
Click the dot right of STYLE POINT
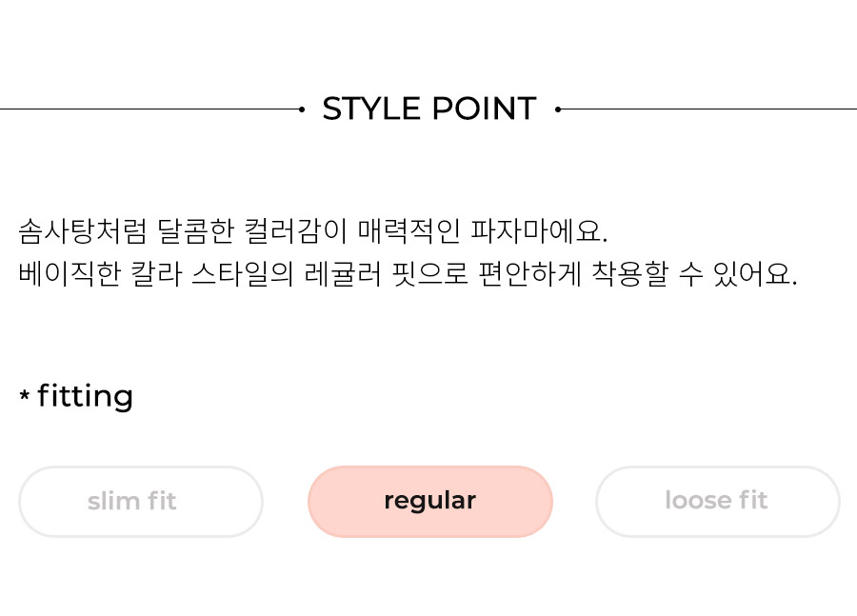tap(557, 109)
